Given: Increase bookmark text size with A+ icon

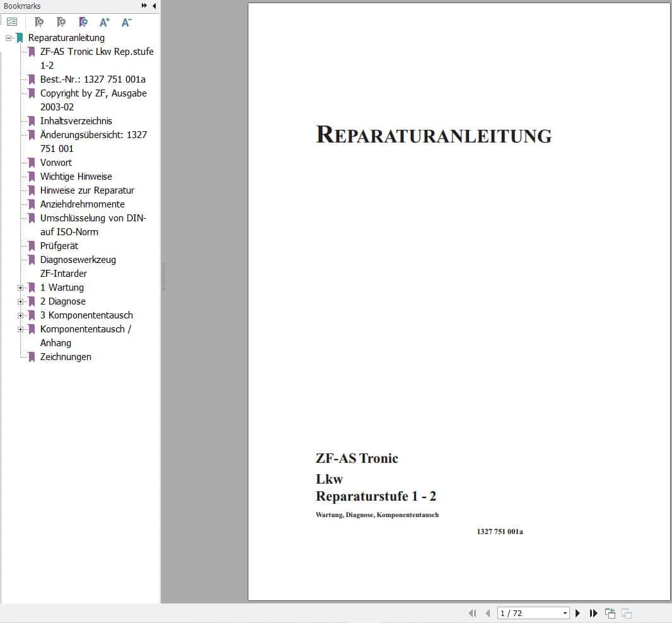Looking at the screenshot, I should click(105, 22).
